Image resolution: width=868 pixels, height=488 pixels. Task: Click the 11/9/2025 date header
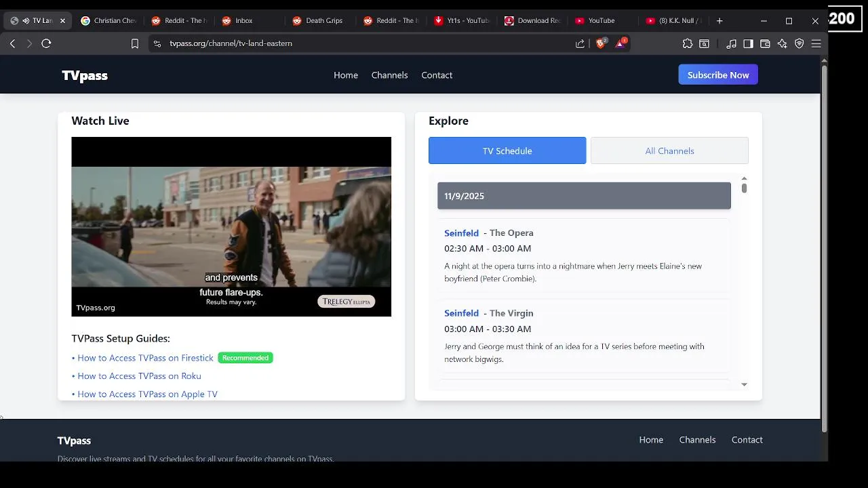[584, 196]
